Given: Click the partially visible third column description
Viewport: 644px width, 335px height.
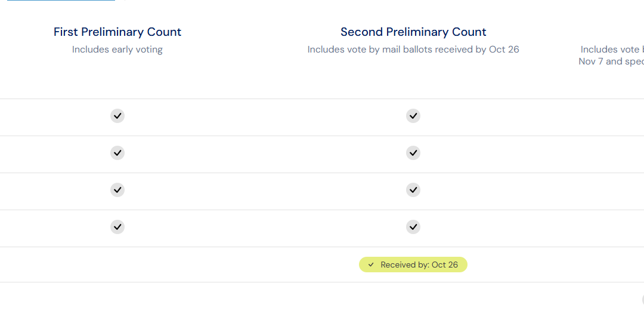Looking at the screenshot, I should pos(611,55).
